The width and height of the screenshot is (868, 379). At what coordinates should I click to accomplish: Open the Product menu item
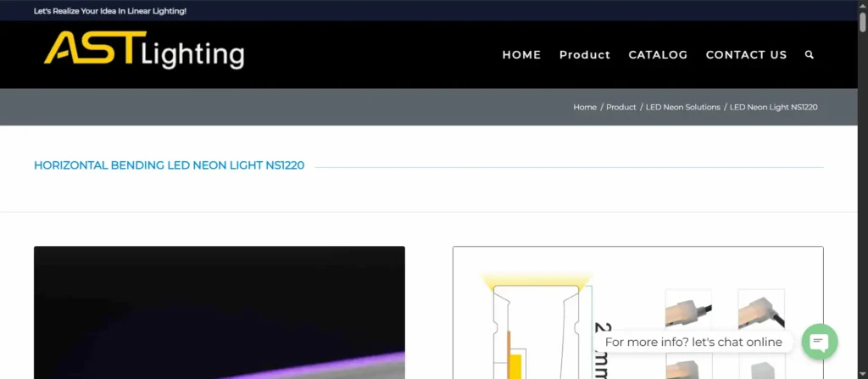click(x=585, y=55)
